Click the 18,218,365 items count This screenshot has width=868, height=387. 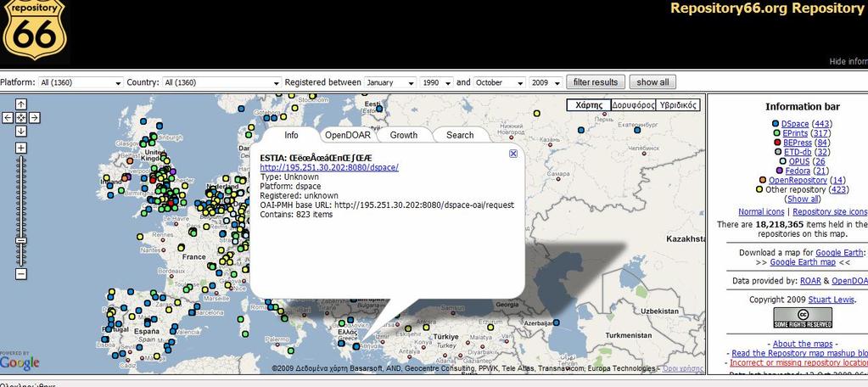[783, 225]
